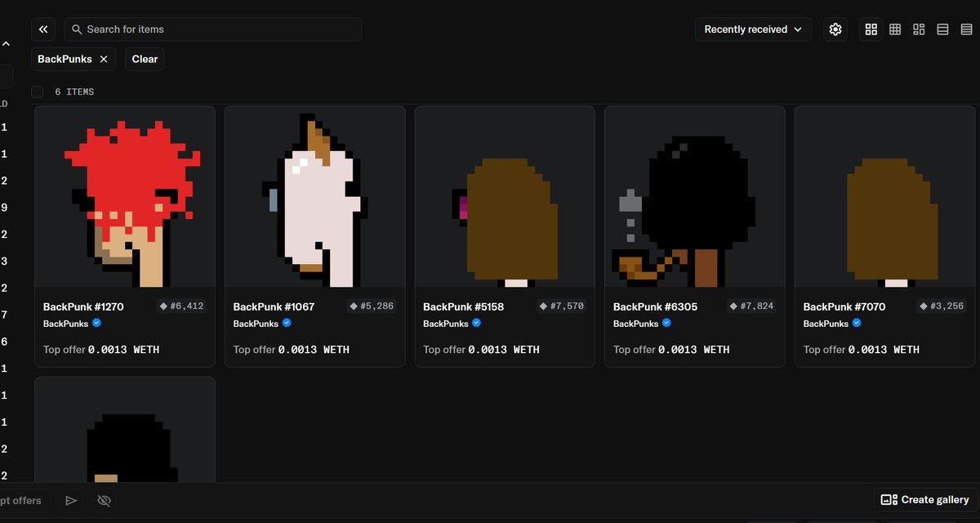Open the BackPunks collection link under #1270
Image resolution: width=980 pixels, height=523 pixels.
click(65, 324)
